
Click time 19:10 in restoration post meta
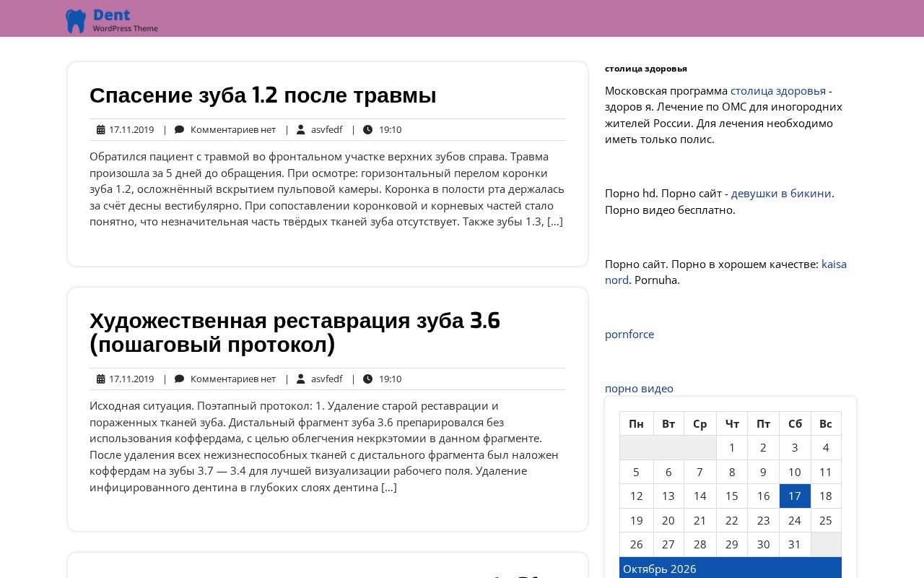390,379
